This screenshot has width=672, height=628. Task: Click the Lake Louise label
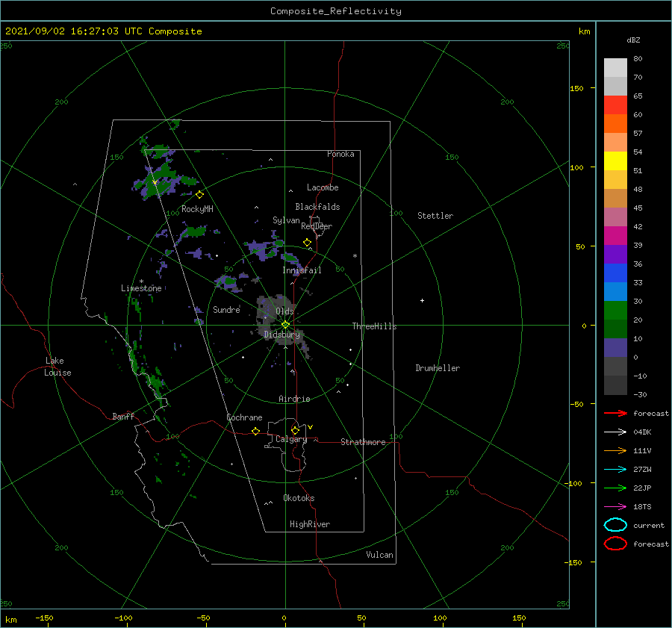(57, 367)
